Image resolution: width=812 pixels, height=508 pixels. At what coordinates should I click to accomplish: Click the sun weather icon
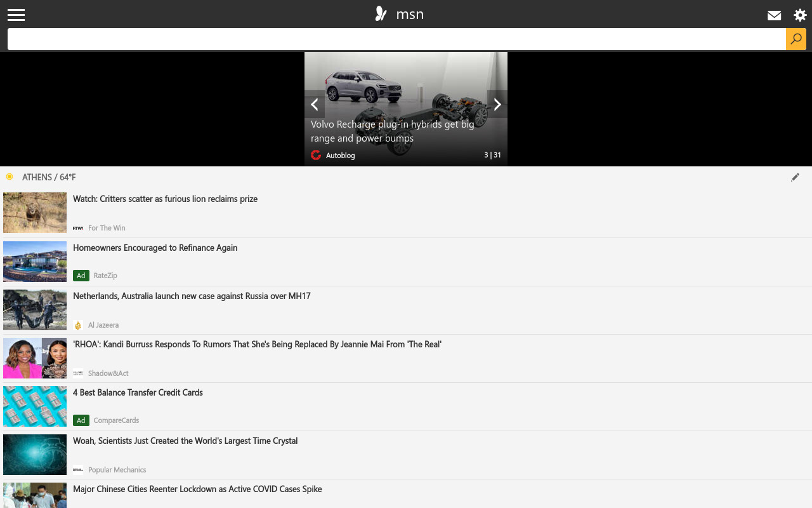10,177
